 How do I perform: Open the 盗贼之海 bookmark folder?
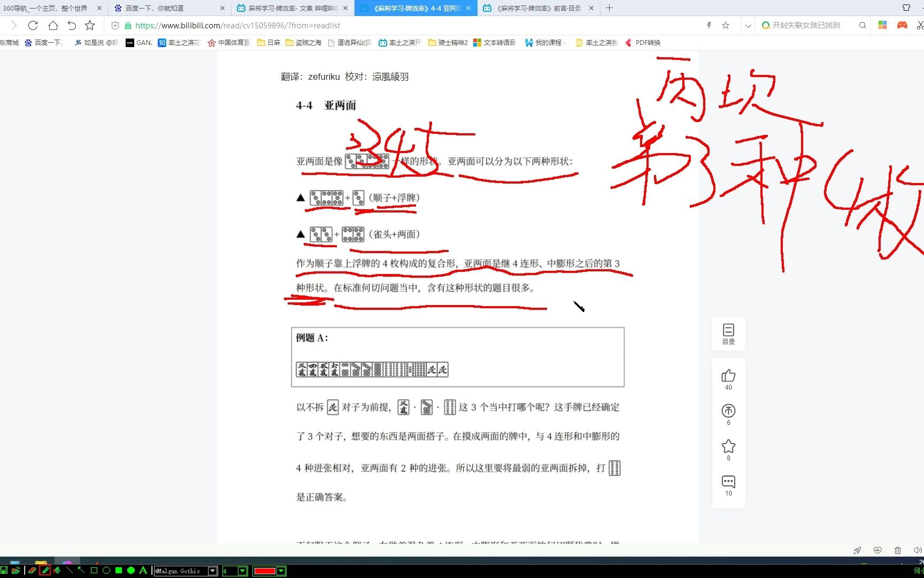coord(303,42)
